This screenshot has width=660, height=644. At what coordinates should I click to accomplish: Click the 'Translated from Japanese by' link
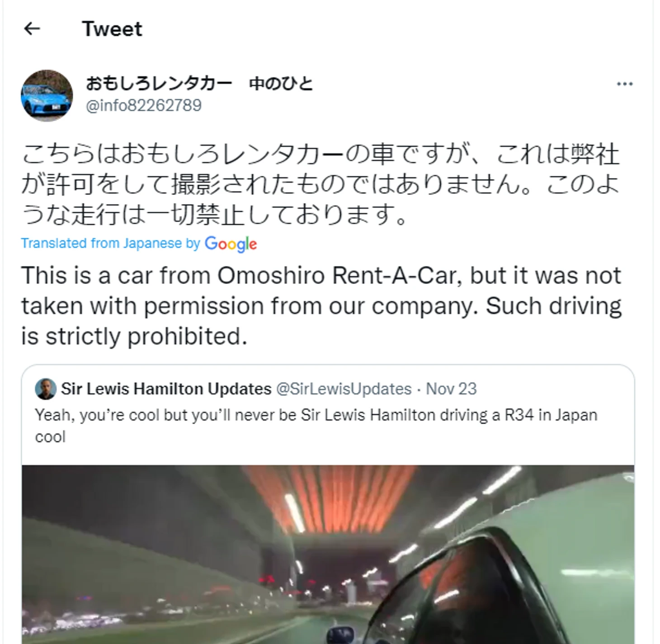(x=110, y=243)
